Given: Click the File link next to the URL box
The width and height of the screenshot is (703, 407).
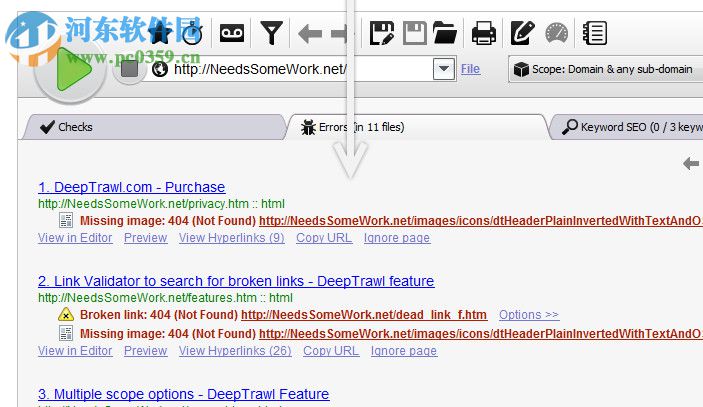Looking at the screenshot, I should pyautogui.click(x=470, y=69).
